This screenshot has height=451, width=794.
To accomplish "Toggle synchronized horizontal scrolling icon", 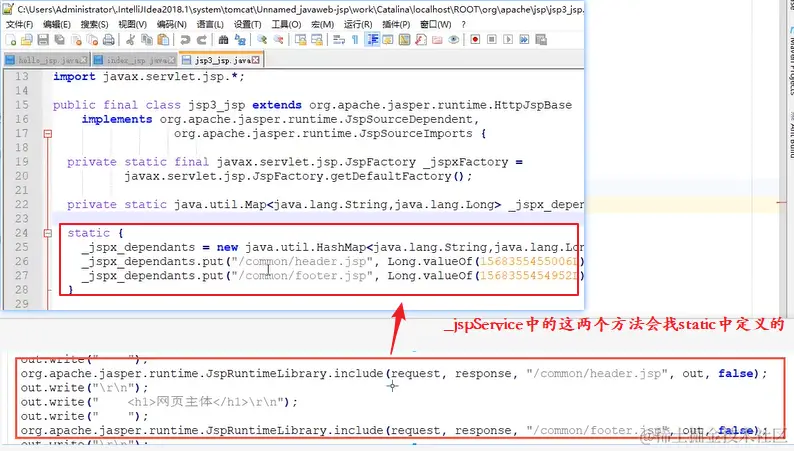I will (x=317, y=39).
